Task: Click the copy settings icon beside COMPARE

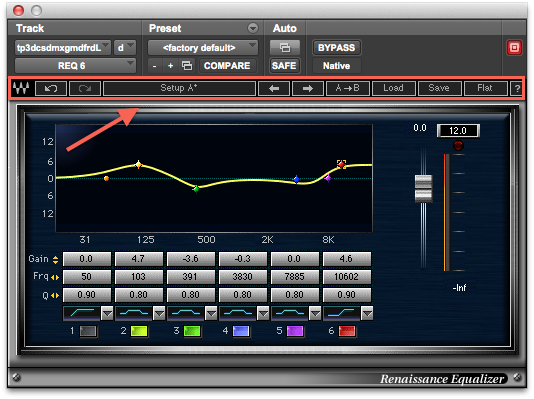Action: point(187,65)
